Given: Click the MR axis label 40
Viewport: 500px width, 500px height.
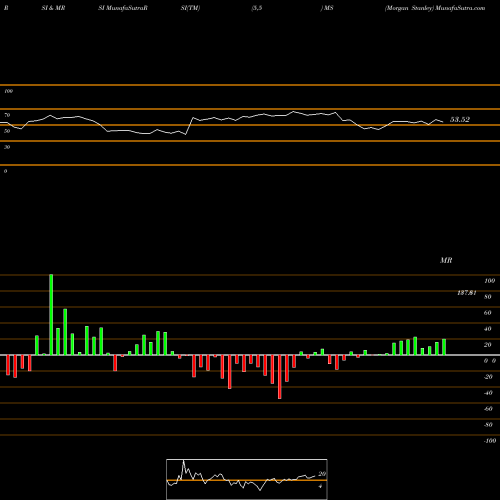Looking at the screenshot, I should point(488,329).
